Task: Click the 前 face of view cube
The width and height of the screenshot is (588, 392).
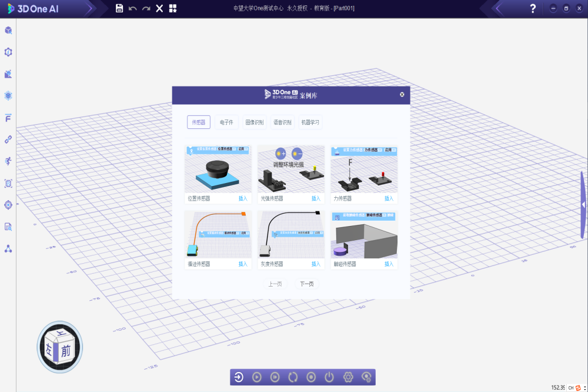Action: [x=66, y=351]
